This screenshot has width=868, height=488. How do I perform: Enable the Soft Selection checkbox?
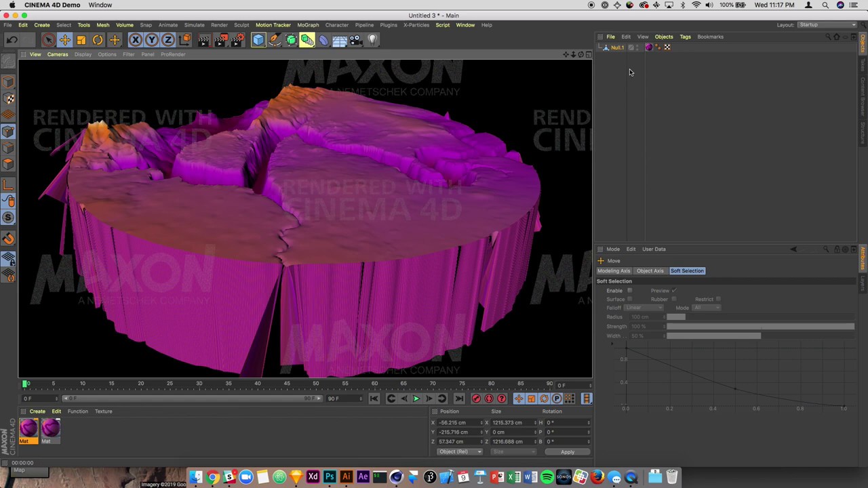629,291
